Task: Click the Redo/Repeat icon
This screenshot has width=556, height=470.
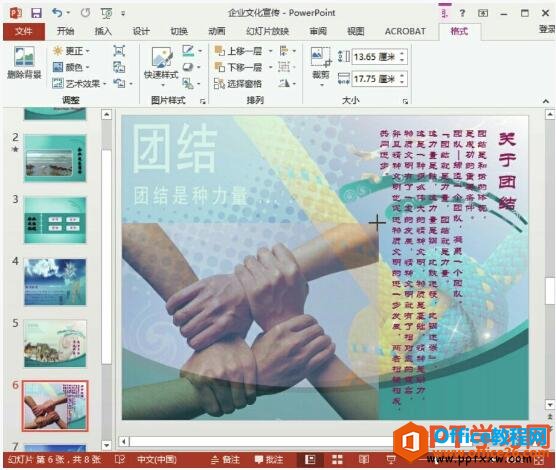Action: pyautogui.click(x=85, y=13)
